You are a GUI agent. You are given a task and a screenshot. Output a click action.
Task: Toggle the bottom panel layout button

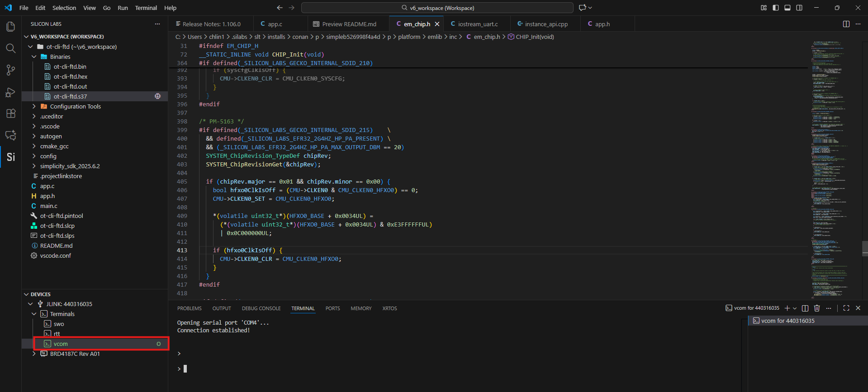pyautogui.click(x=787, y=8)
